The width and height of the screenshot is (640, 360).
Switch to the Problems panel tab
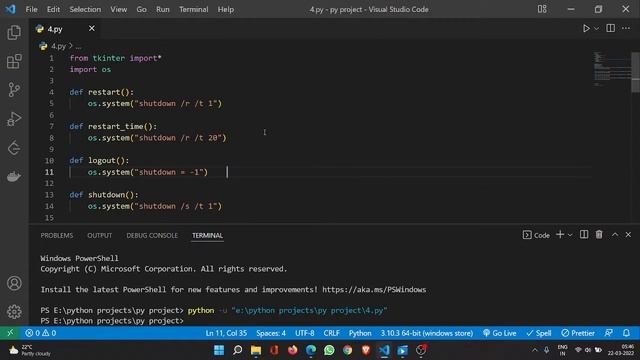pos(57,236)
